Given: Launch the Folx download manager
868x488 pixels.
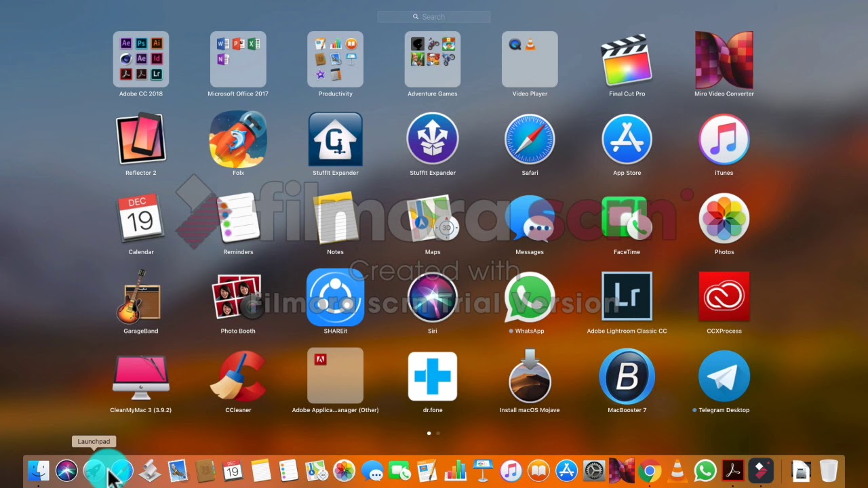Looking at the screenshot, I should click(x=238, y=139).
